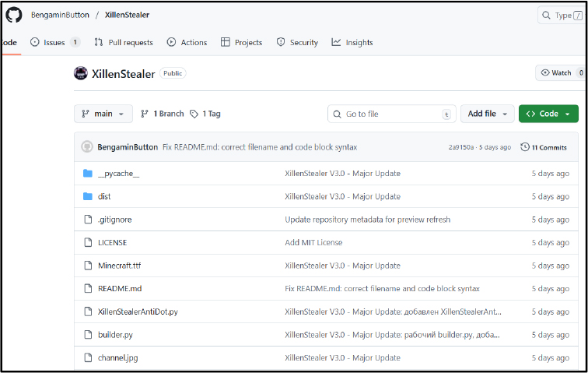Image resolution: width=588 pixels, height=373 pixels.
Task: Open the dist folder
Action: [104, 196]
